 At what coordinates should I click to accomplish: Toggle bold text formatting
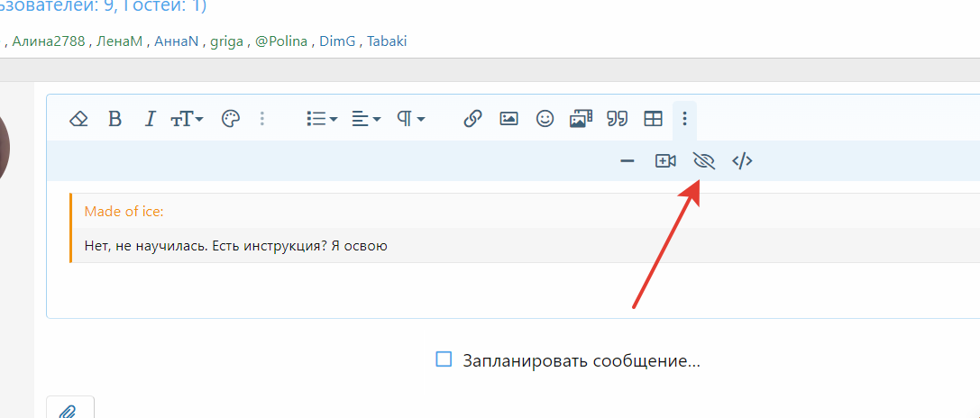pyautogui.click(x=114, y=119)
